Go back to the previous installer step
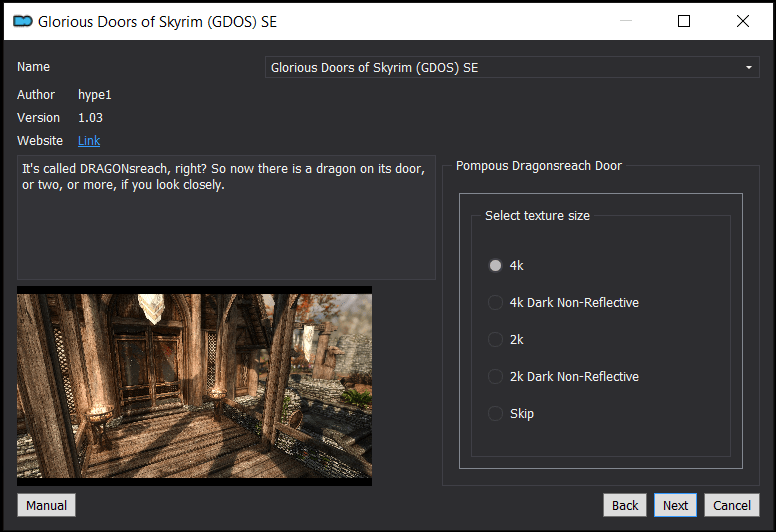 625,505
